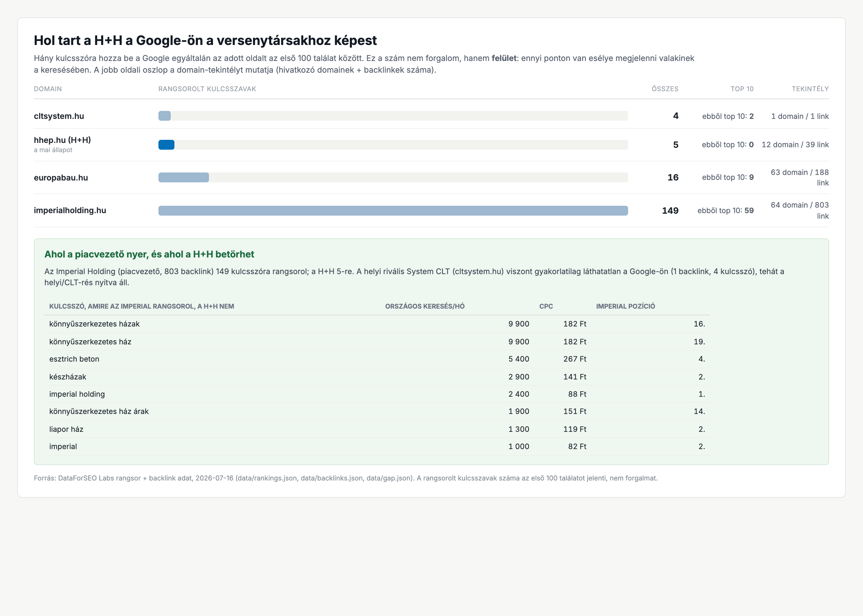
Task: Click keyword 'könnyűszerkezetes ház árak'
Action: [x=99, y=411]
